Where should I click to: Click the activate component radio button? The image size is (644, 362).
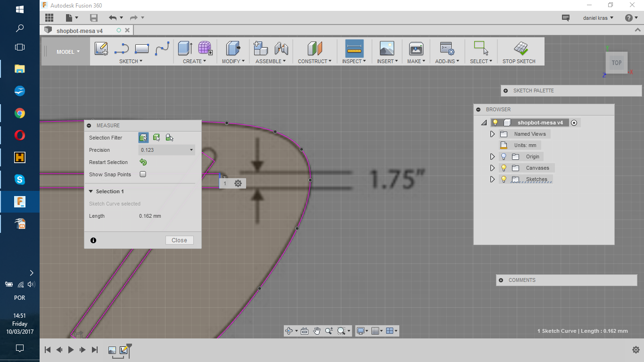tap(574, 123)
